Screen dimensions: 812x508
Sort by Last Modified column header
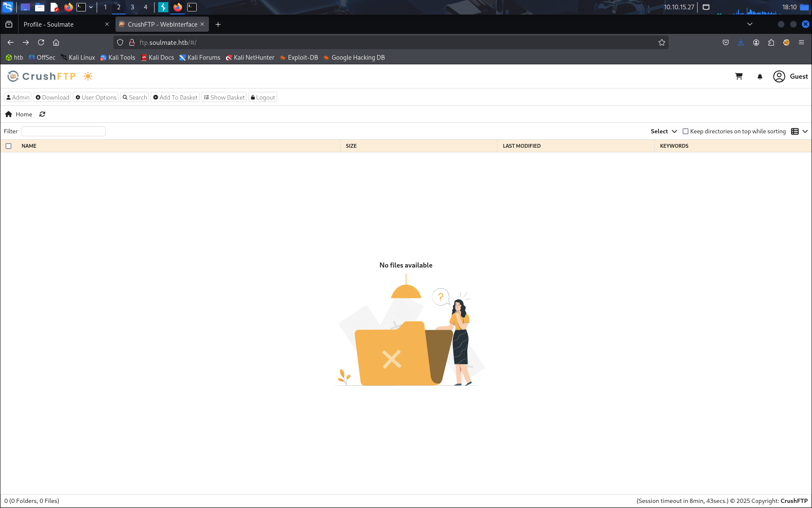coord(521,146)
